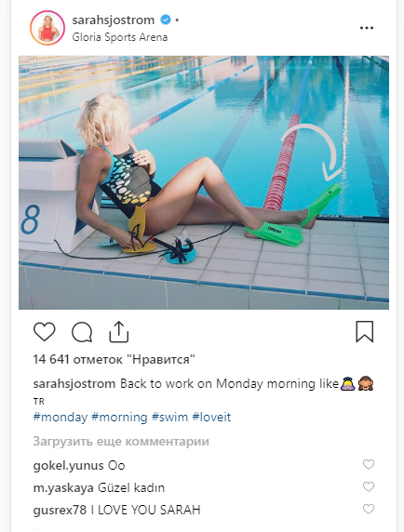This screenshot has height=532, width=404.
Task: Open Gloria Sports Arena location link
Action: 120,37
